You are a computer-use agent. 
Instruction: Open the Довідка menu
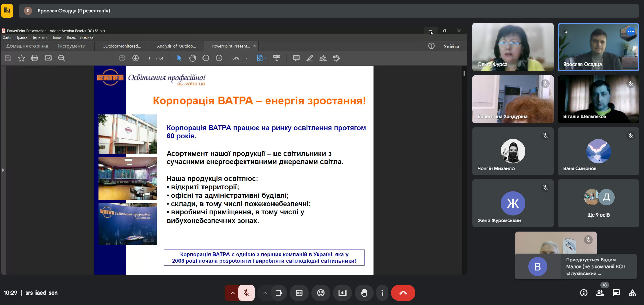pos(87,37)
